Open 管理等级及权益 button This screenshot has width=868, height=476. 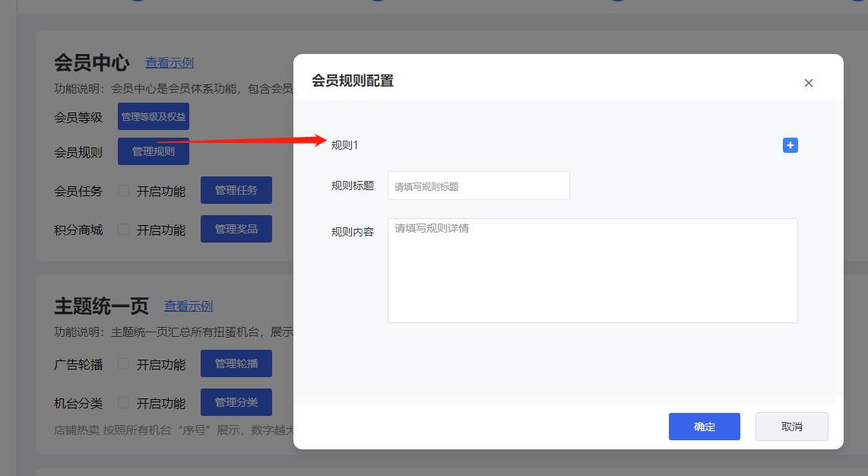154,116
